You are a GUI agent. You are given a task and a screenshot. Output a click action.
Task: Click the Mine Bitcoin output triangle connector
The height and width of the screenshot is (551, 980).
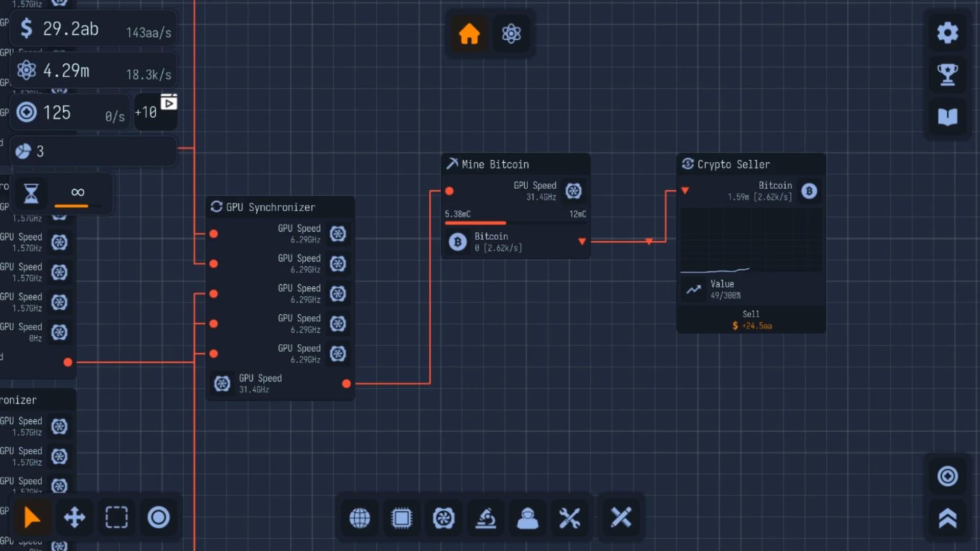pyautogui.click(x=582, y=241)
